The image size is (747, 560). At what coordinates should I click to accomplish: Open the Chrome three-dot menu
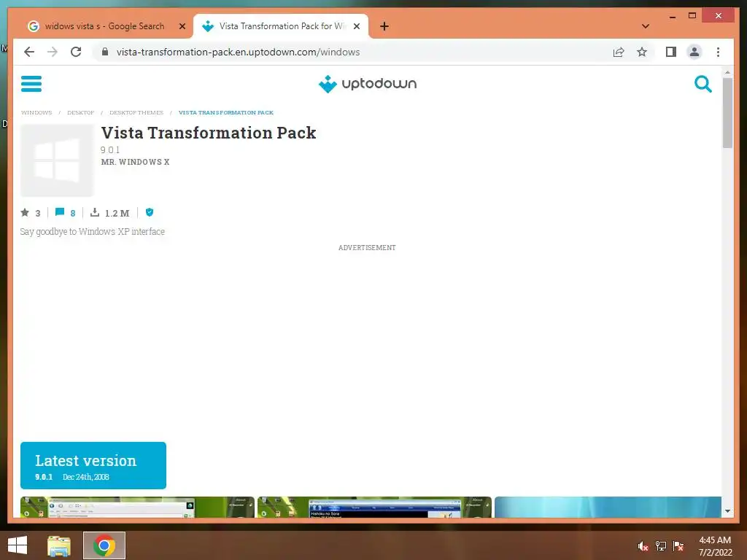(x=718, y=52)
